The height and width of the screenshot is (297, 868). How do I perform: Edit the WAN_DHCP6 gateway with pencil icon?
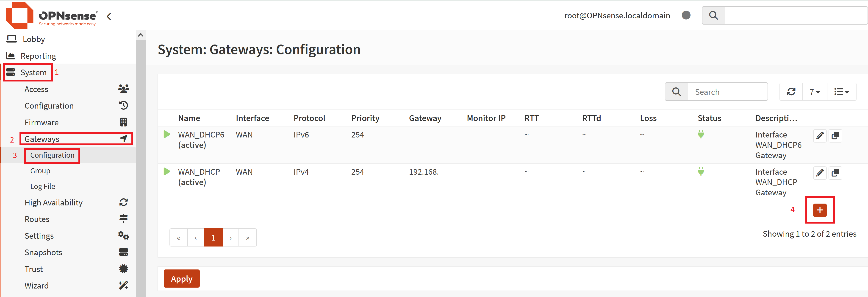pos(819,135)
